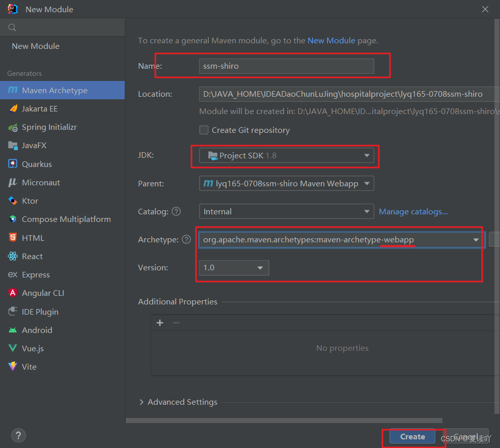
Task: Open the Version 1.0 dropdown
Action: (234, 268)
